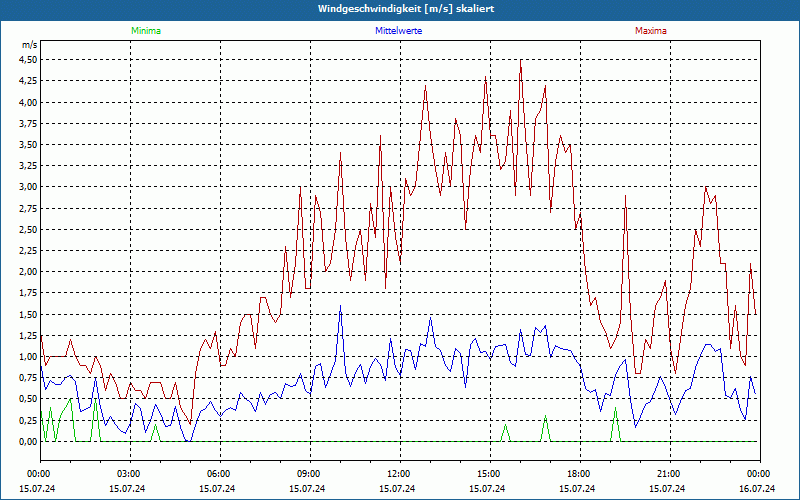Viewport: 800px width, 500px height.
Task: Click the 0,25 y-axis value
Action: (28, 420)
